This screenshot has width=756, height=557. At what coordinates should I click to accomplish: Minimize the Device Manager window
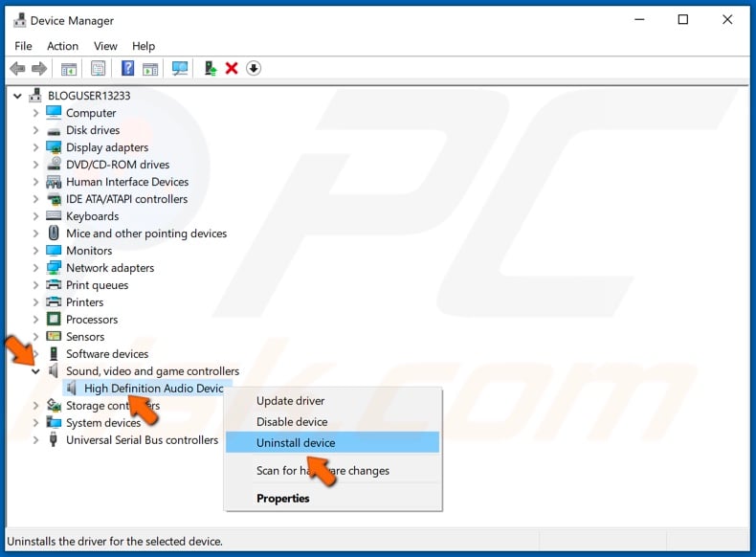click(640, 20)
